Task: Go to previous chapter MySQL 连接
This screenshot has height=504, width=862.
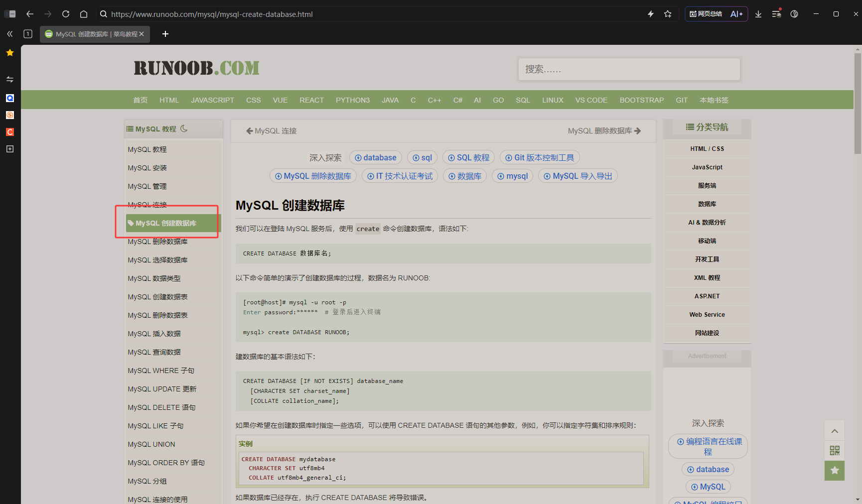Action: (272, 131)
